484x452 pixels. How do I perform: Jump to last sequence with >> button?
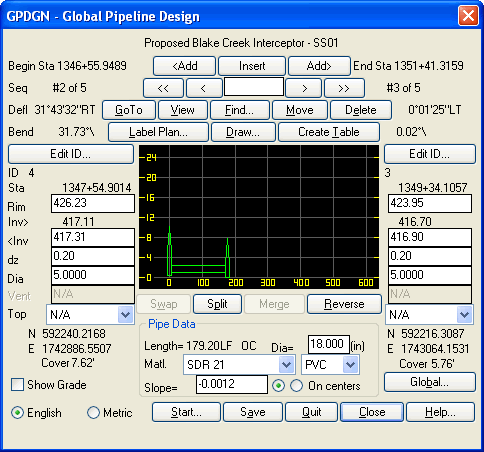[x=344, y=88]
